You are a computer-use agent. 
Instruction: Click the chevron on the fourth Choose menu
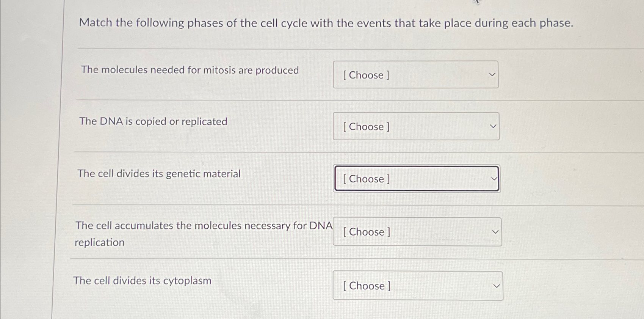coord(495,231)
